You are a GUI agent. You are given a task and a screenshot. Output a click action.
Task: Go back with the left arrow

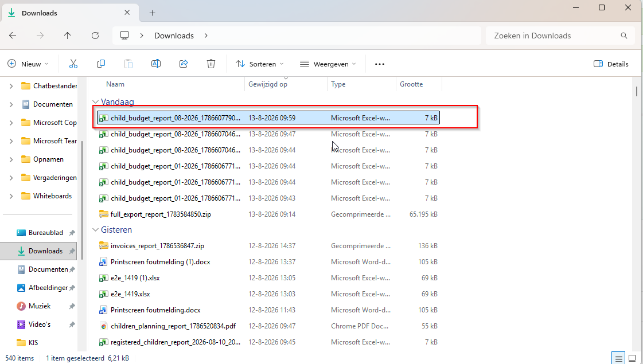point(13,36)
